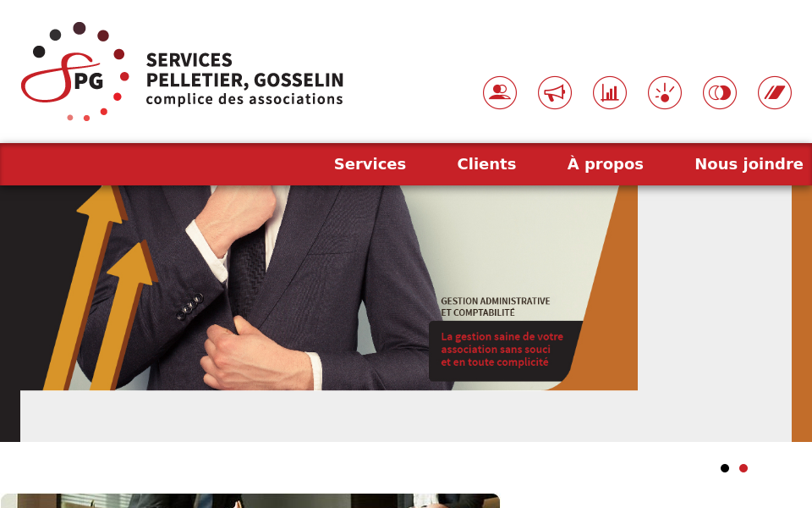The width and height of the screenshot is (812, 508).
Task: Click the person profile circle icon
Action: tap(500, 93)
